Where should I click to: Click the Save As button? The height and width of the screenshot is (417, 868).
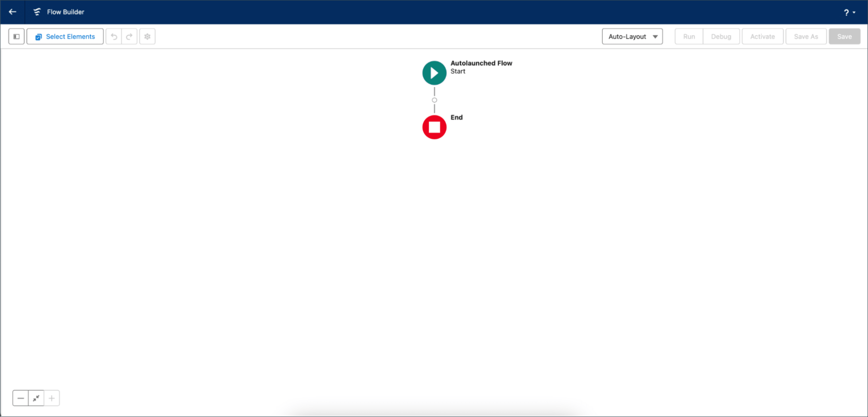click(x=806, y=36)
